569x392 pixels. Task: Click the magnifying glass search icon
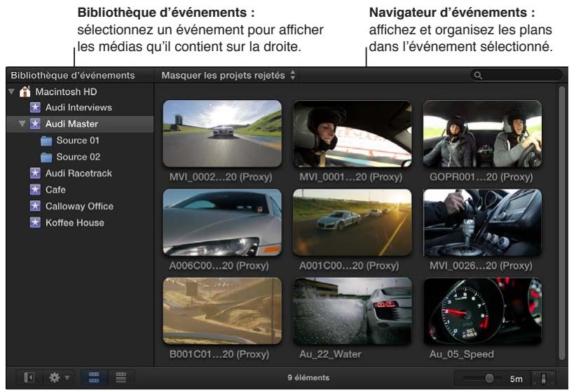[x=479, y=76]
